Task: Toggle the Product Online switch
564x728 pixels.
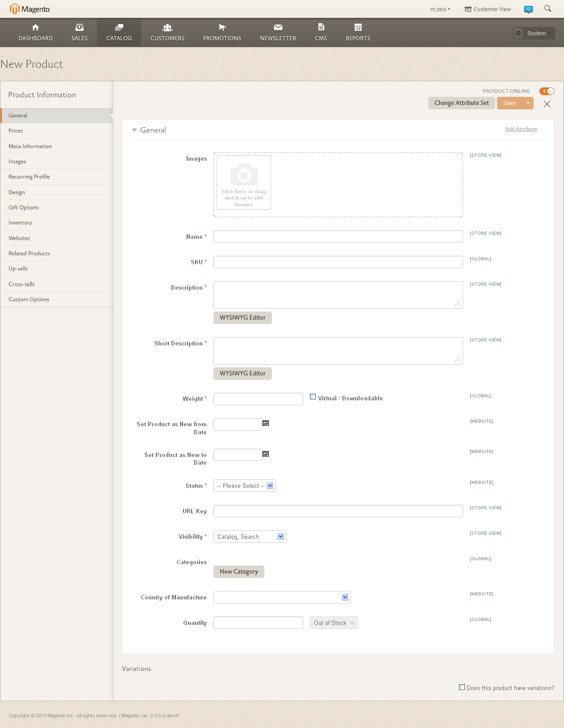Action: [547, 91]
